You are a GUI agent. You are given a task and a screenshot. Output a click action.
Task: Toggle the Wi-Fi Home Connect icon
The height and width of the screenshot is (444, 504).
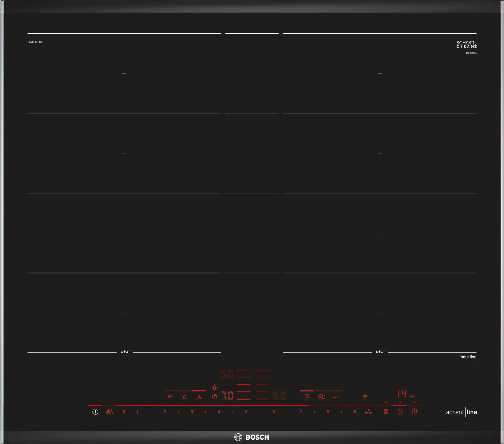[365, 397]
